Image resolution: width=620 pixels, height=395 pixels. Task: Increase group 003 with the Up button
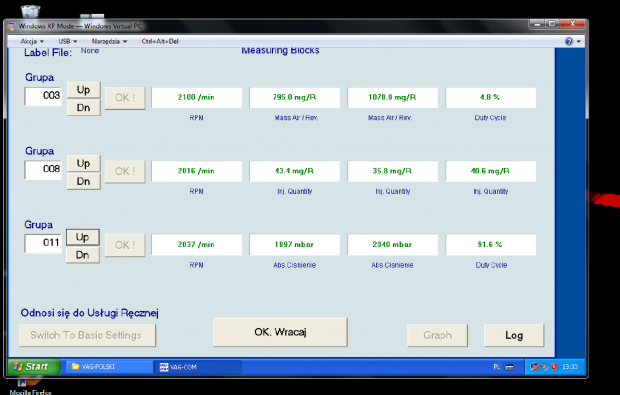83,90
